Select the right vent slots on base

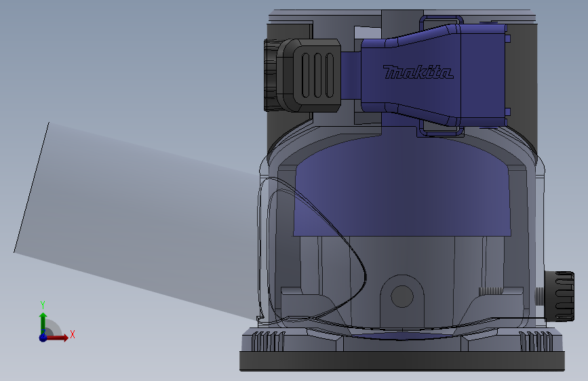pyautogui.click(x=537, y=341)
